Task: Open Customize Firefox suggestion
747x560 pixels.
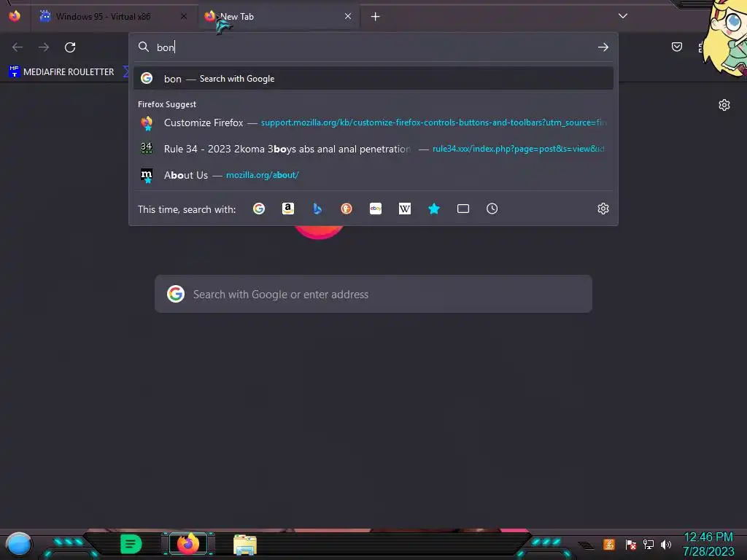Action: click(x=373, y=122)
